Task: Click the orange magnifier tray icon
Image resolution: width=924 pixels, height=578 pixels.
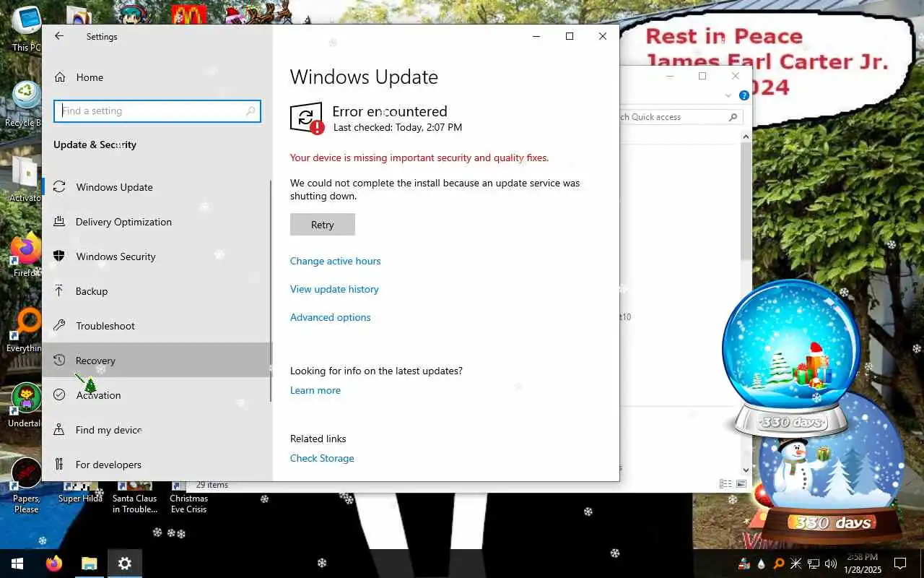Action: 779,564
